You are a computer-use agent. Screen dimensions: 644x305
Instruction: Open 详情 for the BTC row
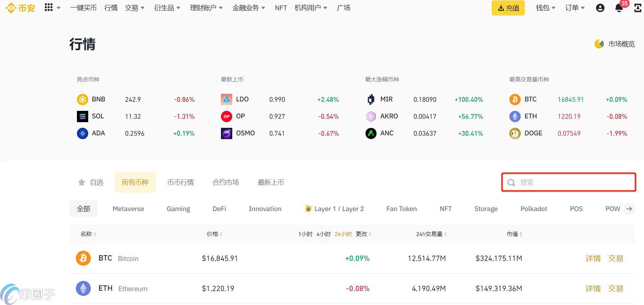(593, 258)
